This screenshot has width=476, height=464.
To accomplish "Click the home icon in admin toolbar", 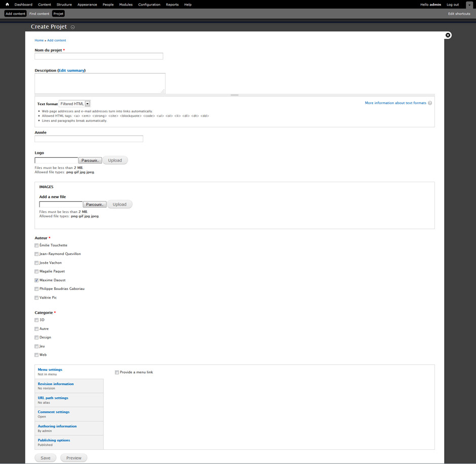I will coord(7,5).
